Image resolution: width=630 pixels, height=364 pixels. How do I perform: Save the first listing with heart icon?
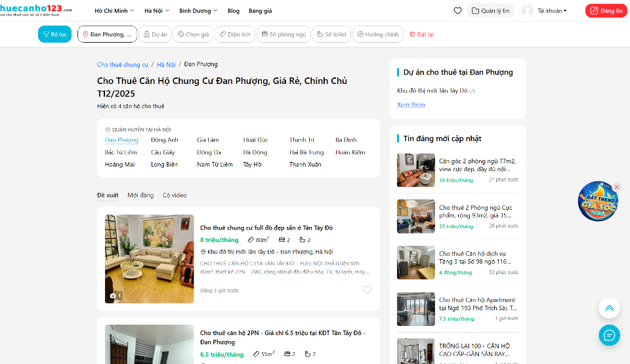(367, 290)
